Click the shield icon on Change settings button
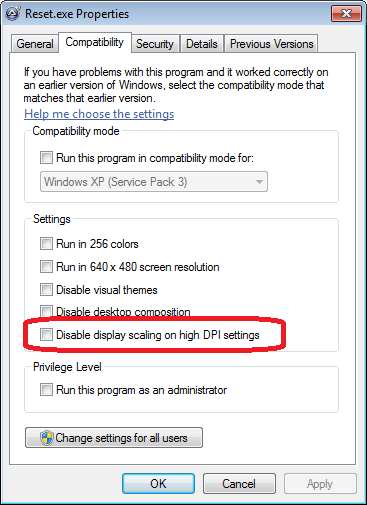367x505 pixels. [x=47, y=438]
